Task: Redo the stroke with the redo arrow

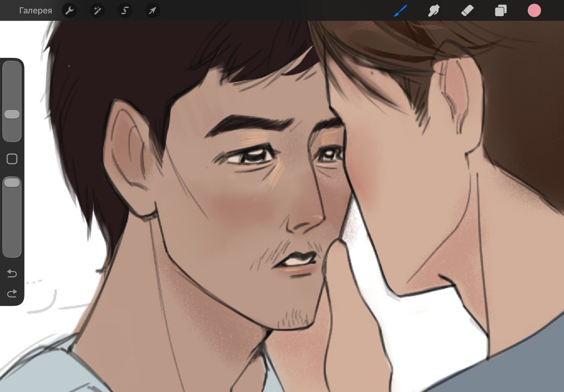Action: pyautogui.click(x=12, y=294)
